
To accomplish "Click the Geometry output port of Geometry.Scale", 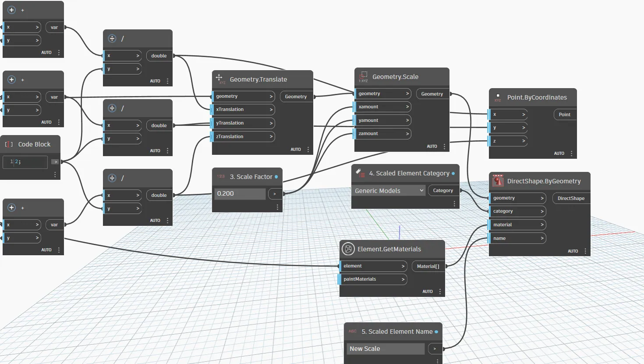I will click(432, 94).
